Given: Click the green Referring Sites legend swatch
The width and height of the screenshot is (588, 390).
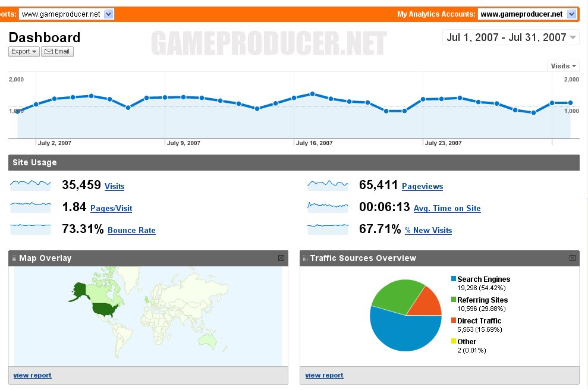Looking at the screenshot, I should [x=454, y=299].
